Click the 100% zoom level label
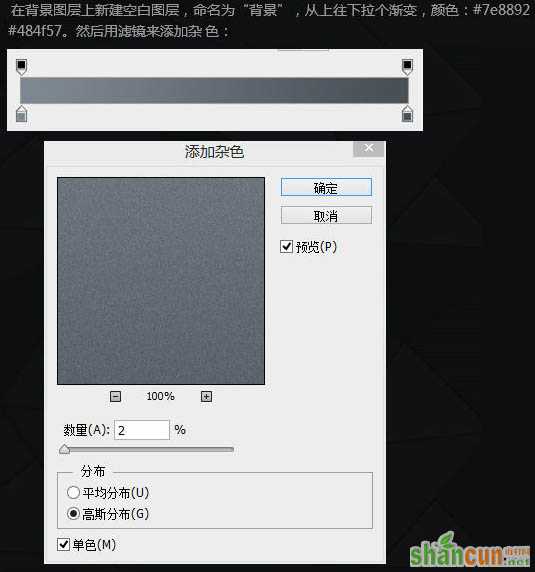Image resolution: width=535 pixels, height=572 pixels. pyautogui.click(x=160, y=396)
